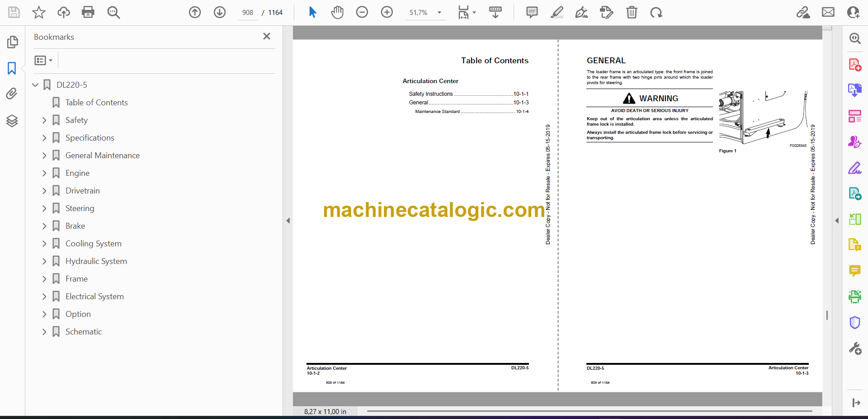Click the share link icon
The image size is (868, 419).
click(x=803, y=12)
